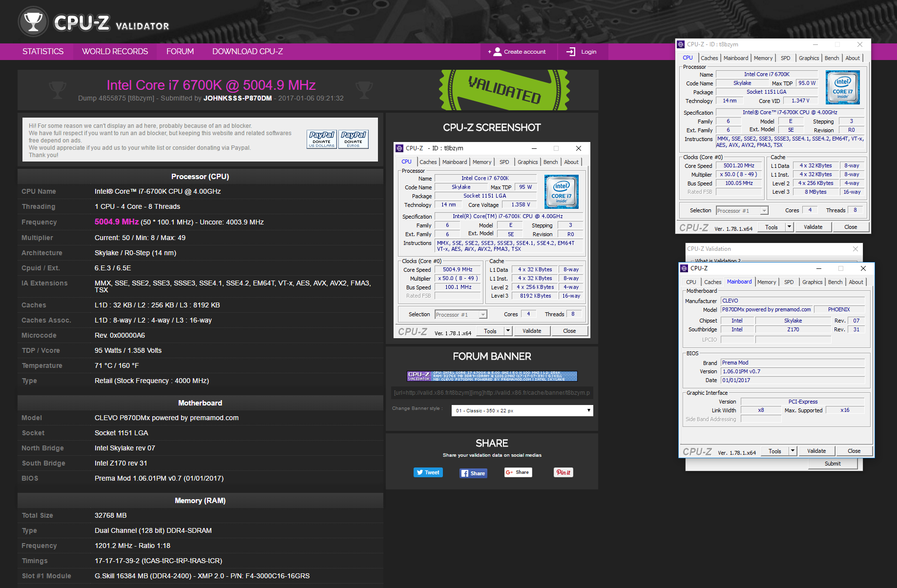897x588 pixels.
Task: Open STATISTICS menu item
Action: [x=43, y=52]
